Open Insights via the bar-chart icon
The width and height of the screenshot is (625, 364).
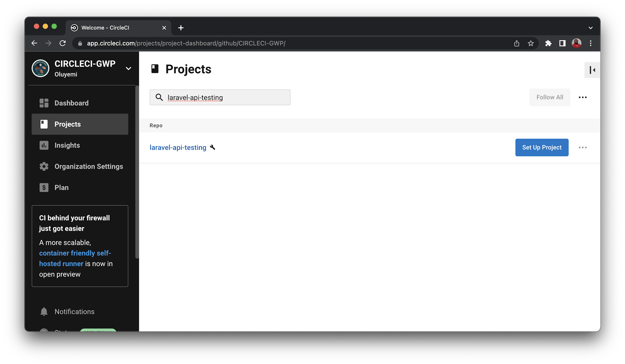click(44, 145)
